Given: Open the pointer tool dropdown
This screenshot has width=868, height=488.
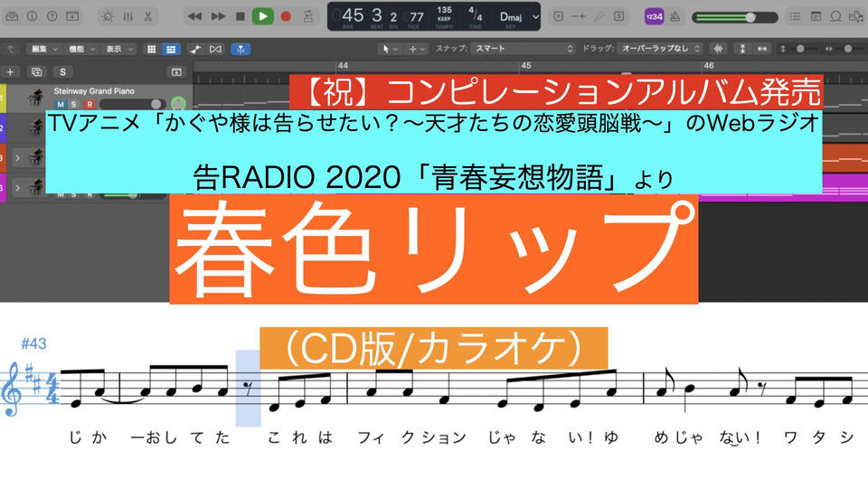Looking at the screenshot, I should point(389,49).
